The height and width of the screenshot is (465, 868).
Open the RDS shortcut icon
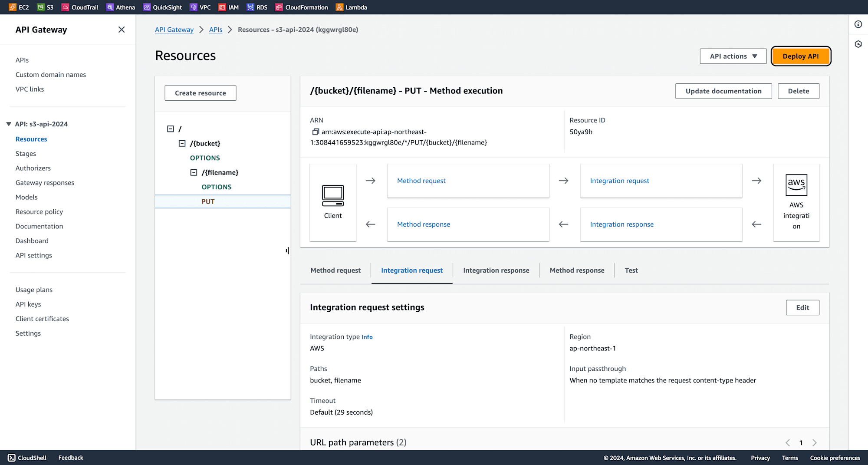[250, 7]
